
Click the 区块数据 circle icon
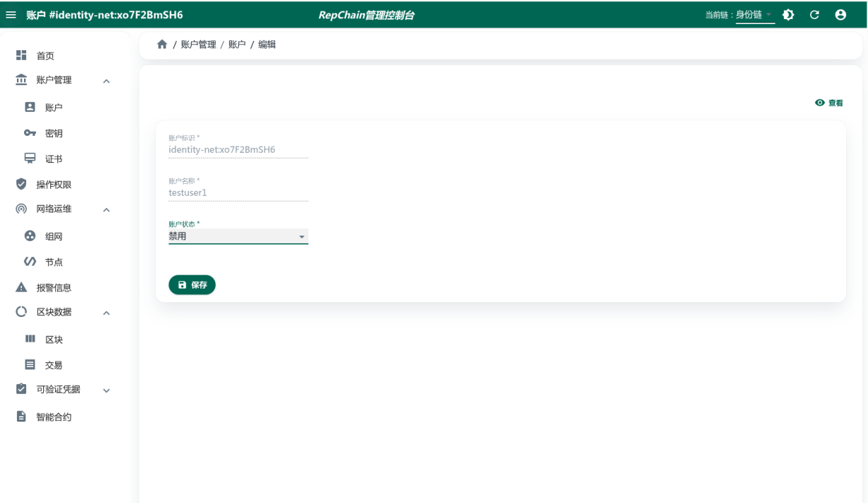click(21, 312)
